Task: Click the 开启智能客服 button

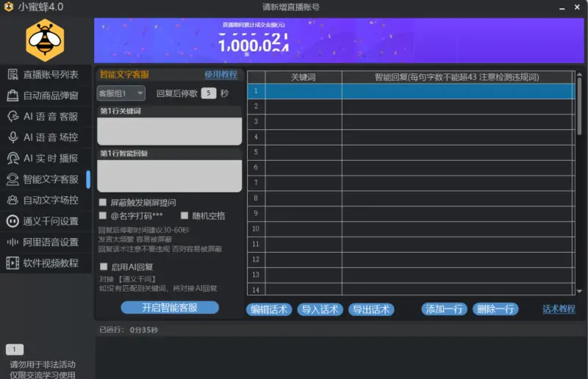Action: pyautogui.click(x=170, y=308)
